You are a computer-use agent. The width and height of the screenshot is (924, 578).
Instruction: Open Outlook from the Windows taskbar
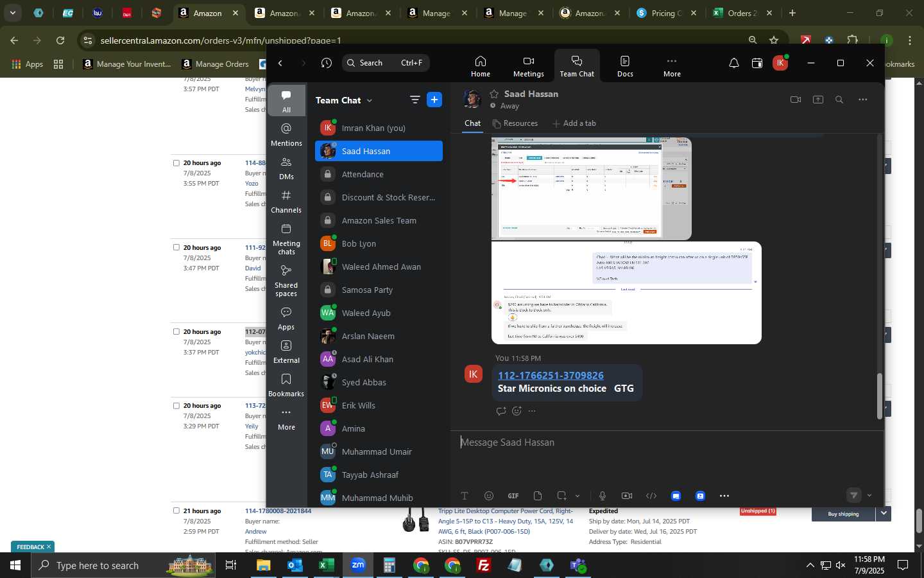(295, 565)
